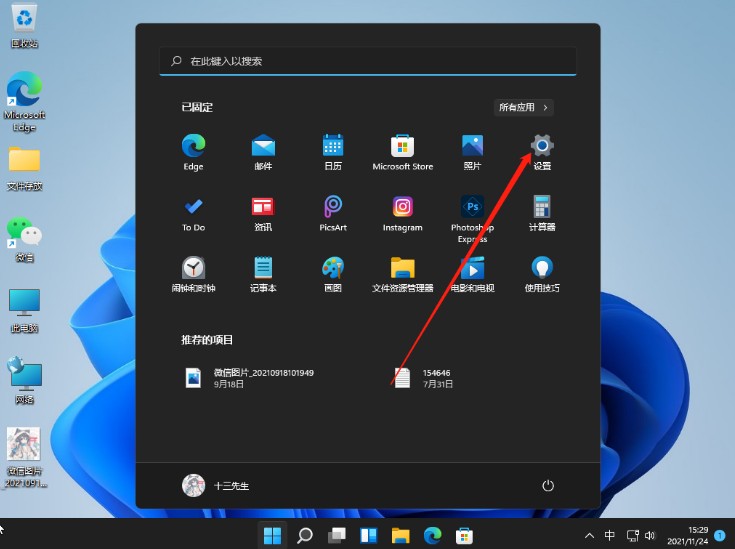735x549 pixels.
Task: Launch Microsoft Store from pinned apps
Action: point(403,152)
